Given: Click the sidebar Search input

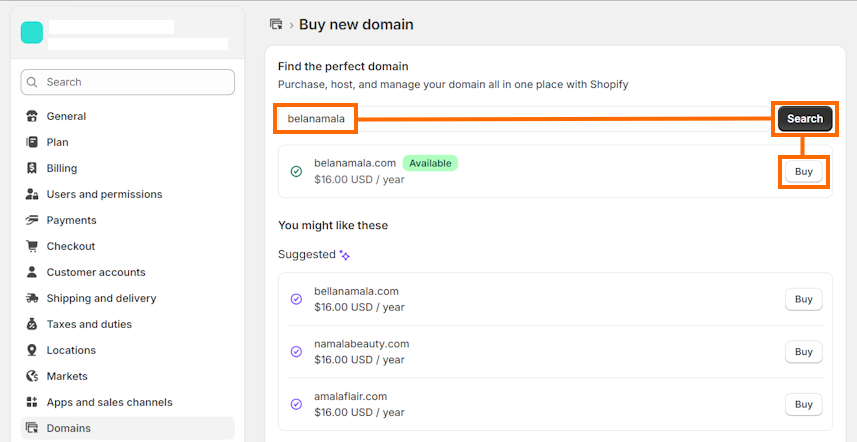Looking at the screenshot, I should (127, 82).
